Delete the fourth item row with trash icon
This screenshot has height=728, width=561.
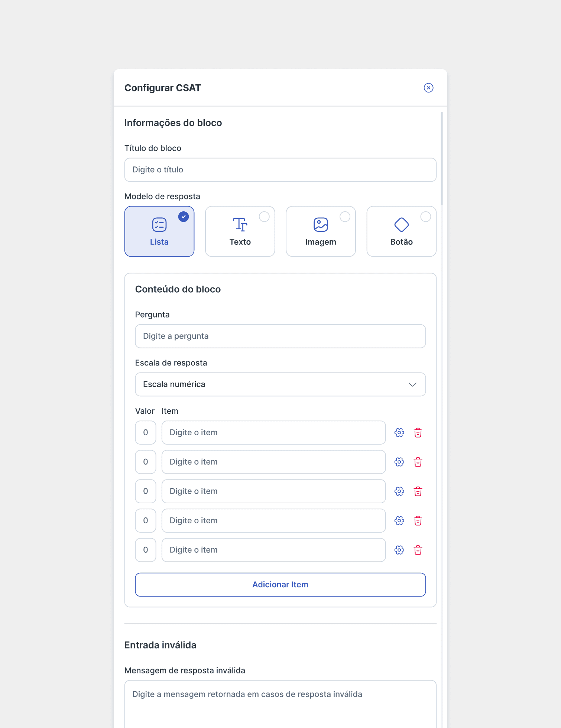tap(418, 521)
